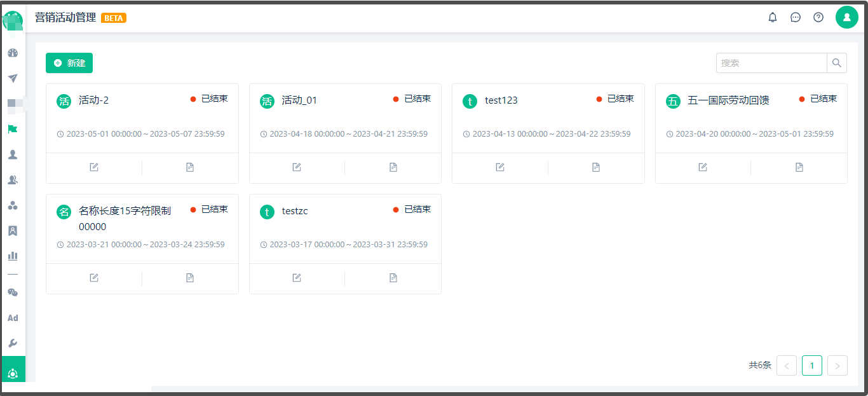The width and height of the screenshot is (868, 396).
Task: Open the dashboard gauge icon in sidebar
Action: coord(13,53)
